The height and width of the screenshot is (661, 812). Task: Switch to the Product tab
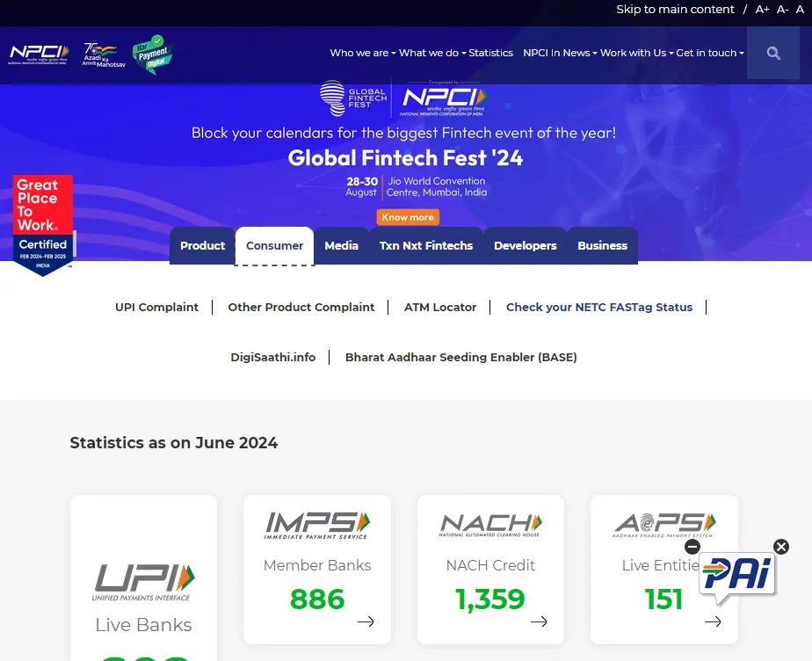point(202,245)
